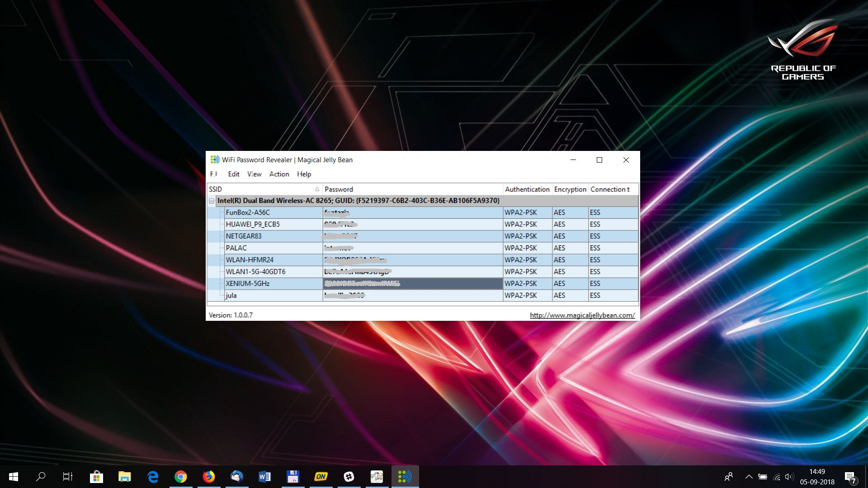This screenshot has width=868, height=488.
Task: Show hidden system tray icons
Action: tap(749, 477)
